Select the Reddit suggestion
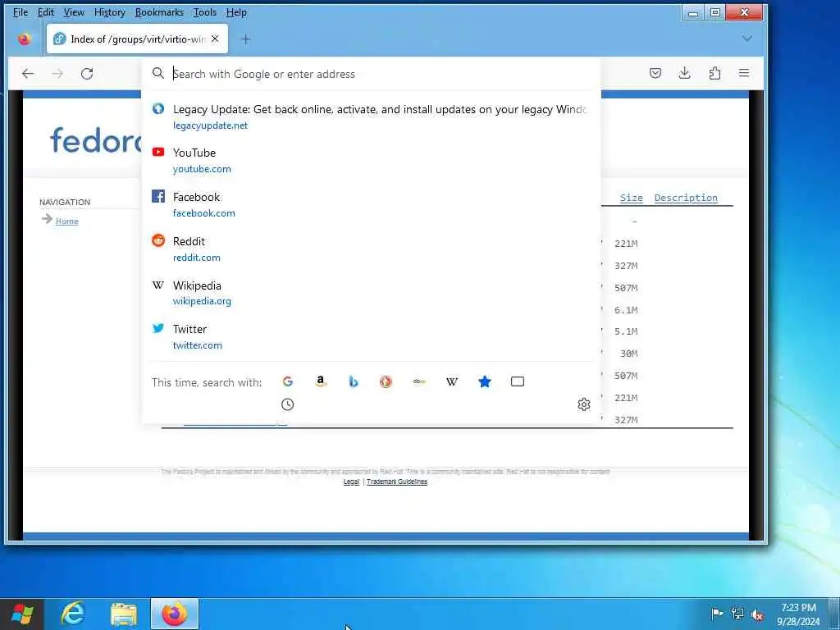The height and width of the screenshot is (630, 840). pos(371,249)
